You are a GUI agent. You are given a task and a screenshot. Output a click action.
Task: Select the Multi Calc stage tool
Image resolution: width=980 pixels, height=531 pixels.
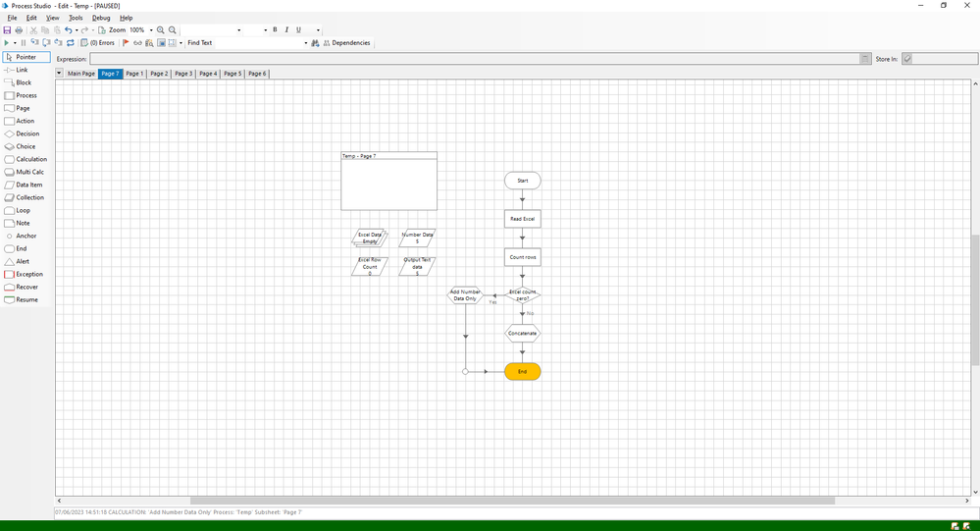(26, 172)
